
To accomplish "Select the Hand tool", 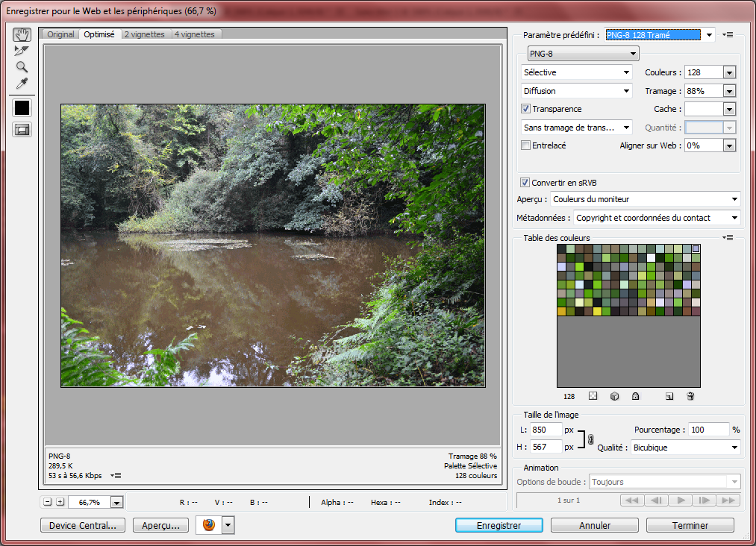I will point(22,35).
